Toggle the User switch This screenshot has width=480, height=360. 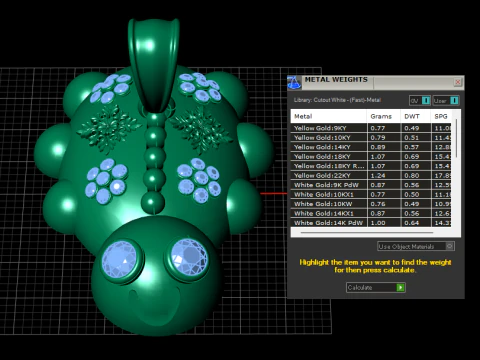point(446,101)
